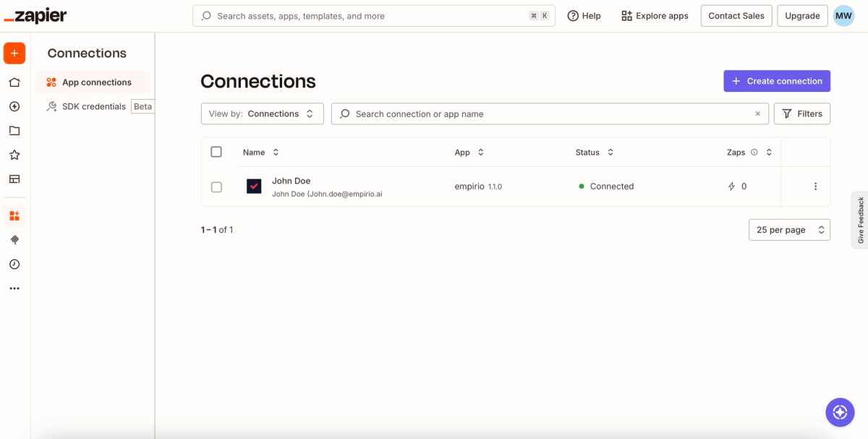
Task: Open the View by Connections dropdown
Action: click(x=263, y=114)
